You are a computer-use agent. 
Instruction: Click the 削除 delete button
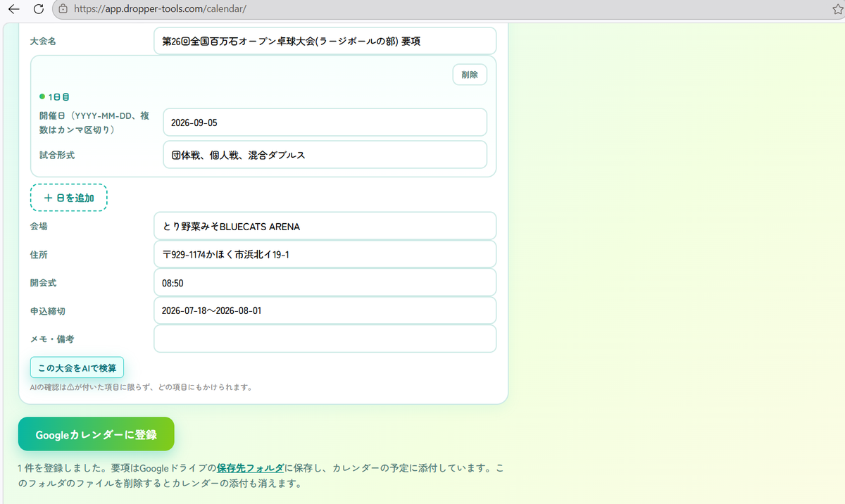pyautogui.click(x=470, y=75)
